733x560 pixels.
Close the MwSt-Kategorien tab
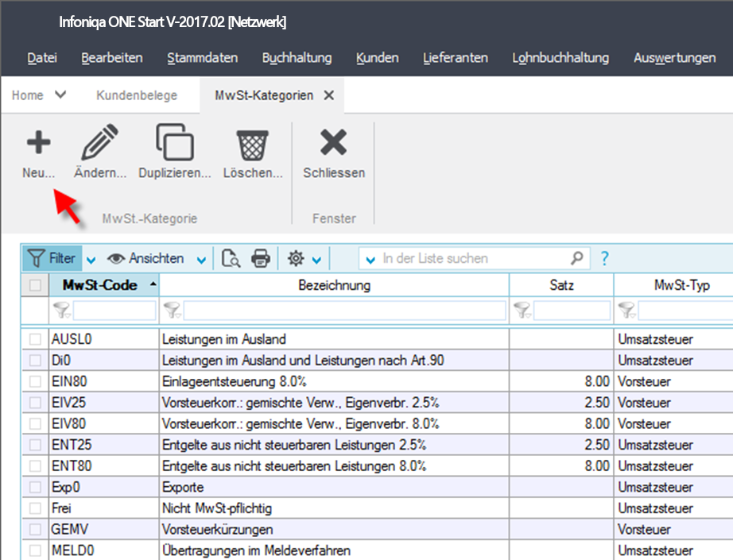click(329, 95)
